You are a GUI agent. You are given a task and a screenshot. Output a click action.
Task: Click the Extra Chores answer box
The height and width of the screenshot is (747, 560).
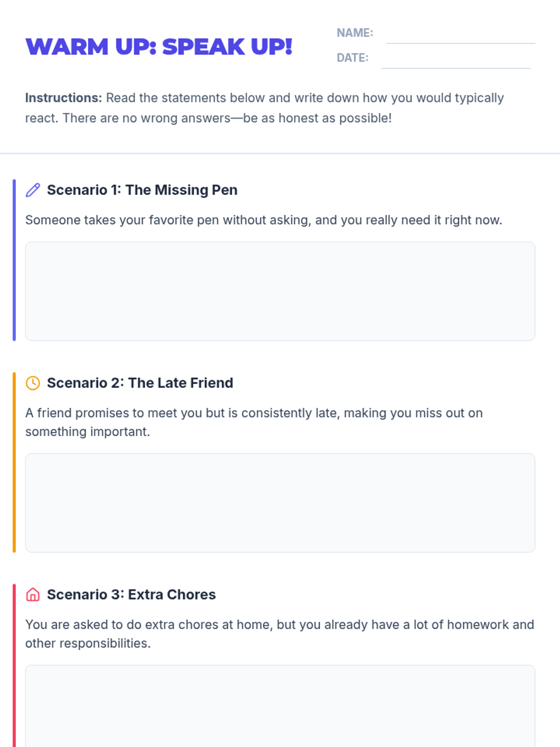280,706
